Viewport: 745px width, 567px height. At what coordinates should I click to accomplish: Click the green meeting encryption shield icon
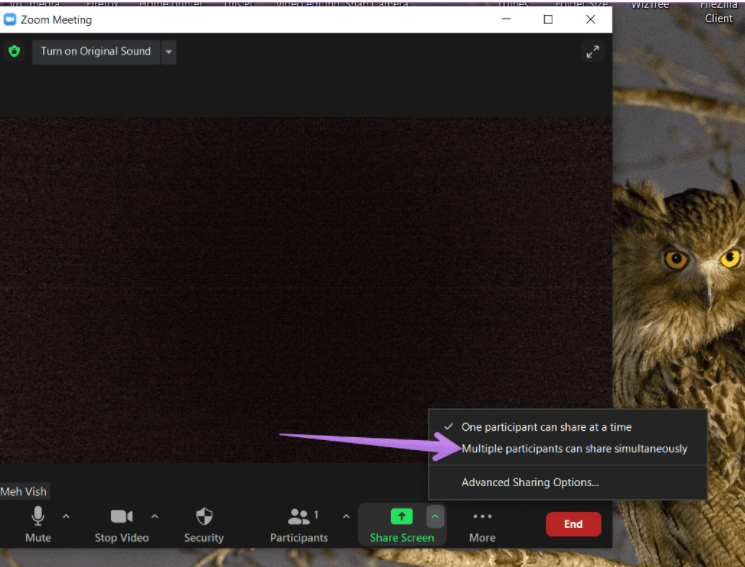point(14,51)
